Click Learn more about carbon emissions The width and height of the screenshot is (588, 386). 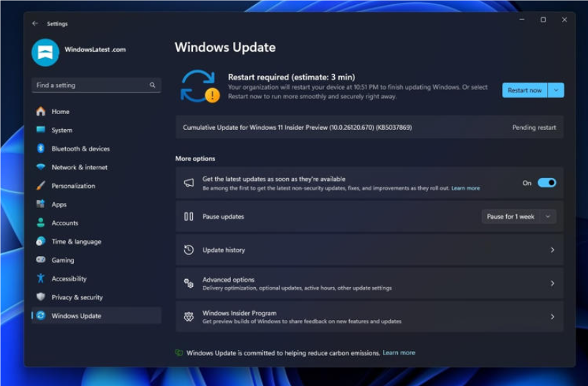399,352
